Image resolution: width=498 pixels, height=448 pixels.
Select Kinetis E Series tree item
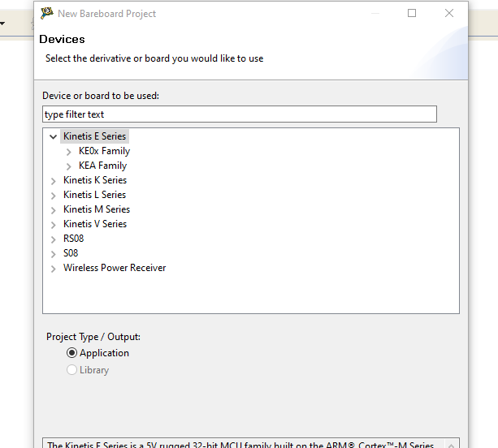click(94, 136)
